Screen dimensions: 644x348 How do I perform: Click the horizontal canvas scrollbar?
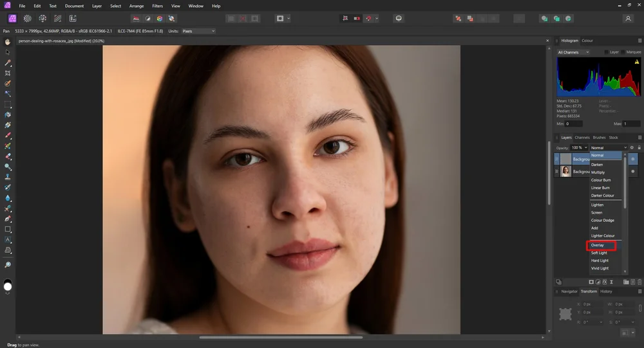[x=281, y=337]
